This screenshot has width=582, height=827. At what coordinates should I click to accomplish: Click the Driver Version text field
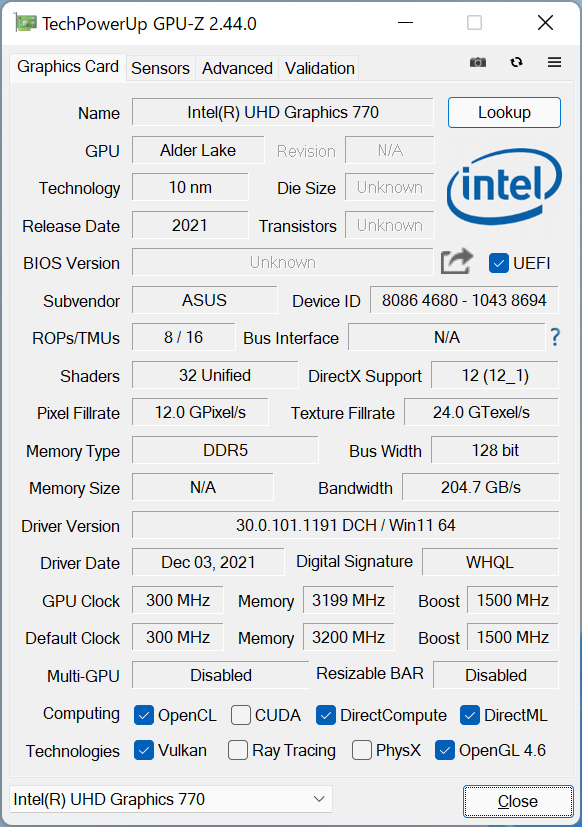tap(346, 525)
